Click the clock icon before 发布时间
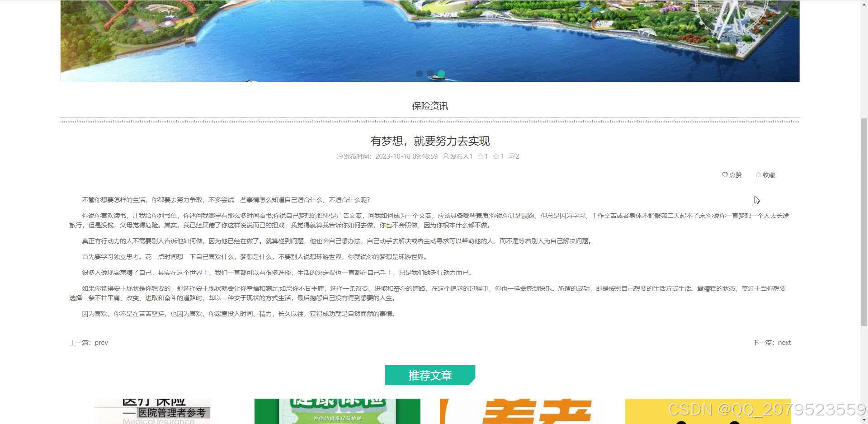868x424 pixels. (340, 156)
